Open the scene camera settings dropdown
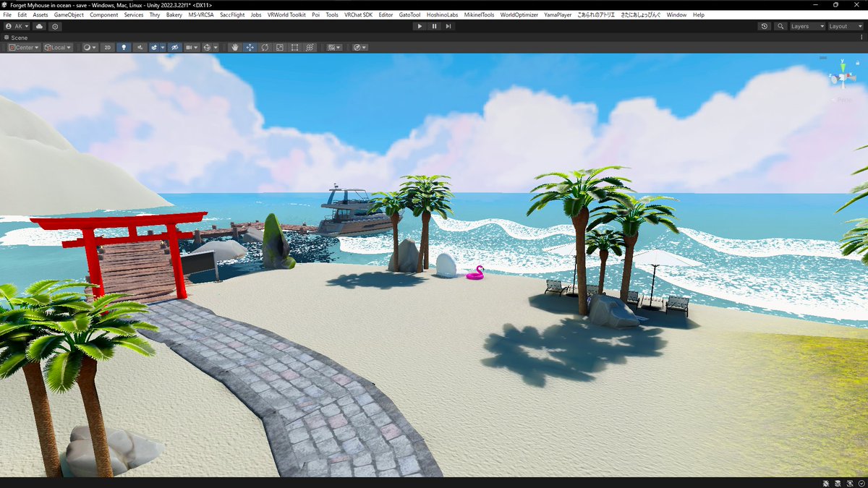 pos(192,48)
